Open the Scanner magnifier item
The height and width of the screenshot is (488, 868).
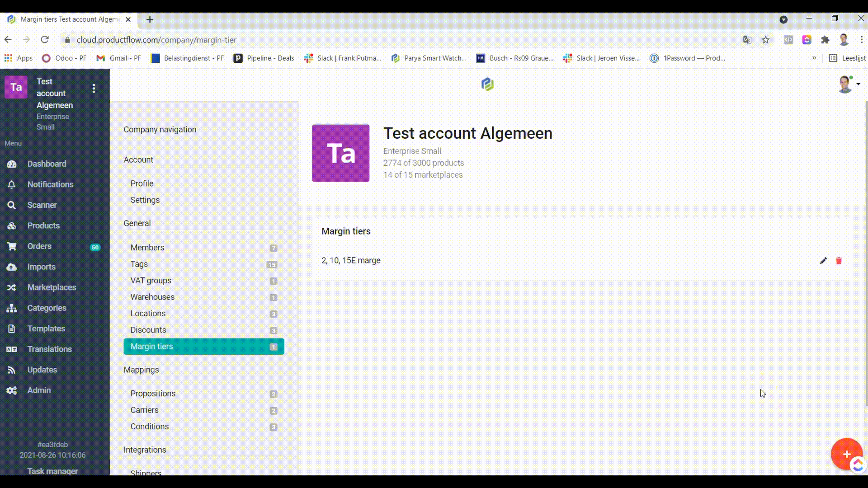click(12, 205)
